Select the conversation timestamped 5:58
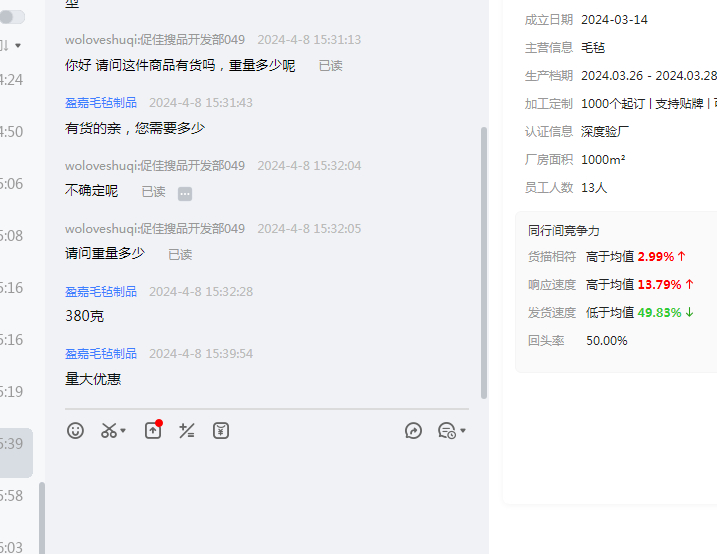The height and width of the screenshot is (554, 717). [x=11, y=495]
